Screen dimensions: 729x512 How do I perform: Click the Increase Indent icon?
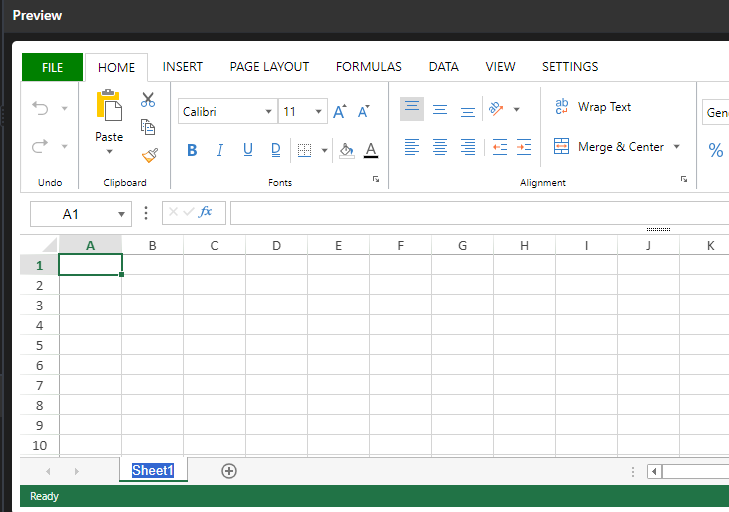(523, 147)
